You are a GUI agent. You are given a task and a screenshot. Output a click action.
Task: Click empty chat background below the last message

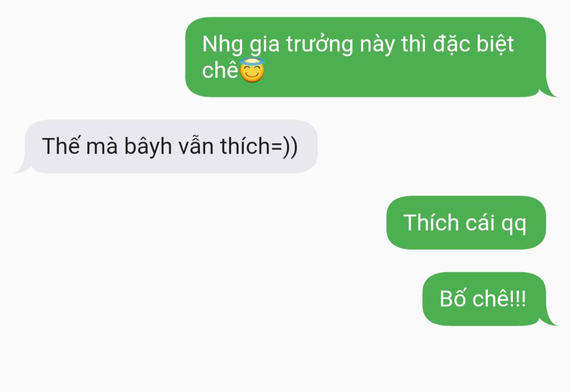coord(285,360)
